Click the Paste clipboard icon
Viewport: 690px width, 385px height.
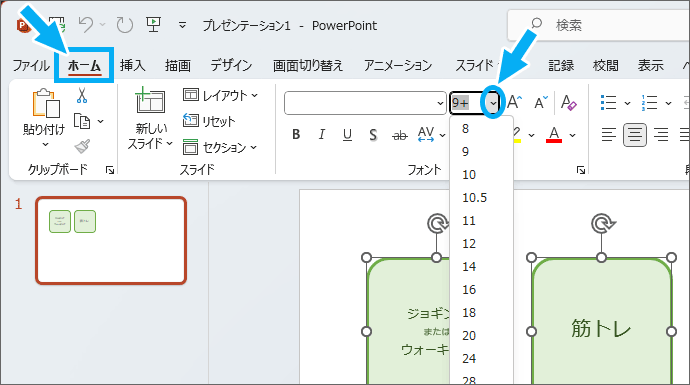click(46, 103)
